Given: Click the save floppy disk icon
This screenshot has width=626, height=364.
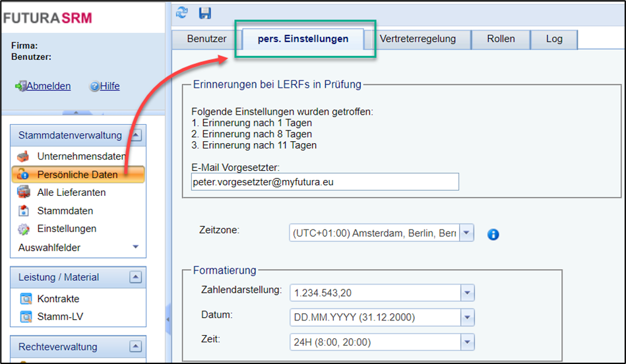Looking at the screenshot, I should [x=204, y=13].
